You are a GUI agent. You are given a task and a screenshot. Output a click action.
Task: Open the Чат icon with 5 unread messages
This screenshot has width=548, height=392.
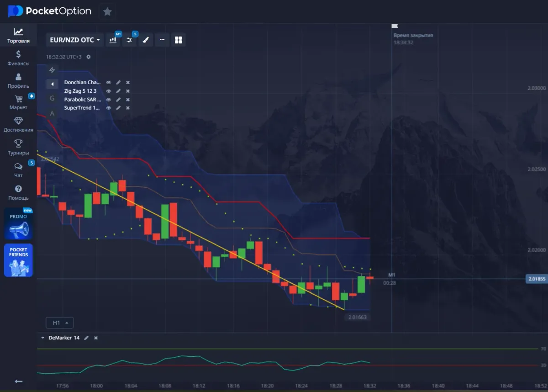(x=18, y=169)
